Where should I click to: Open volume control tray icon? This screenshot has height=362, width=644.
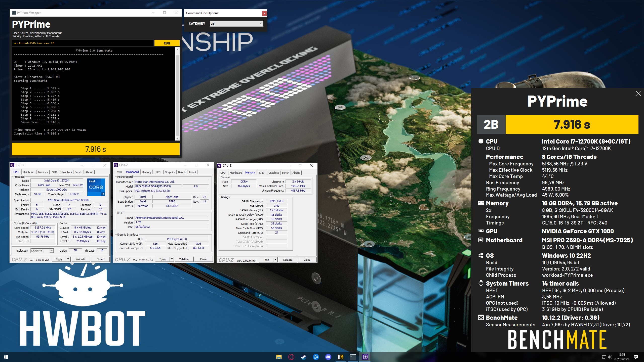click(610, 357)
